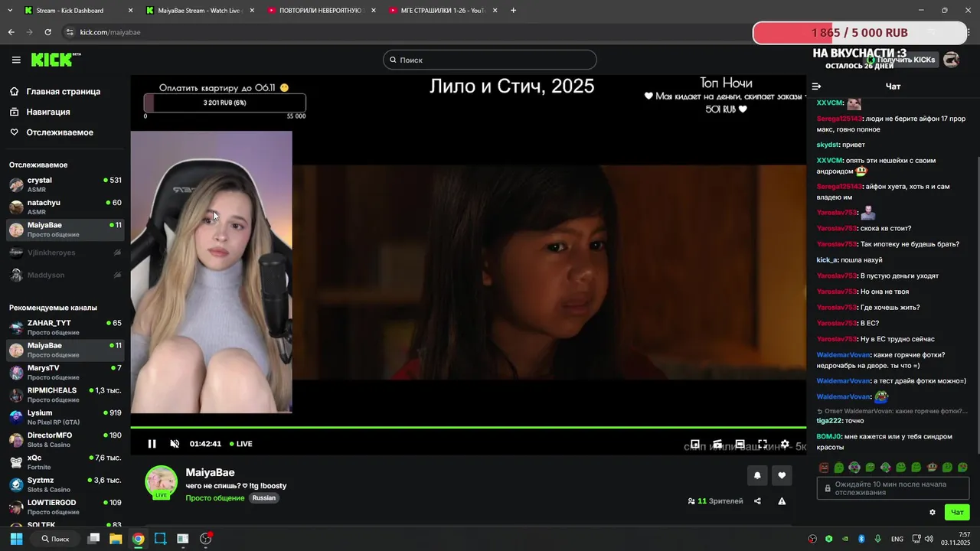Viewport: 980px width, 551px height.
Task: Share the stream via share icon
Action: click(x=757, y=501)
